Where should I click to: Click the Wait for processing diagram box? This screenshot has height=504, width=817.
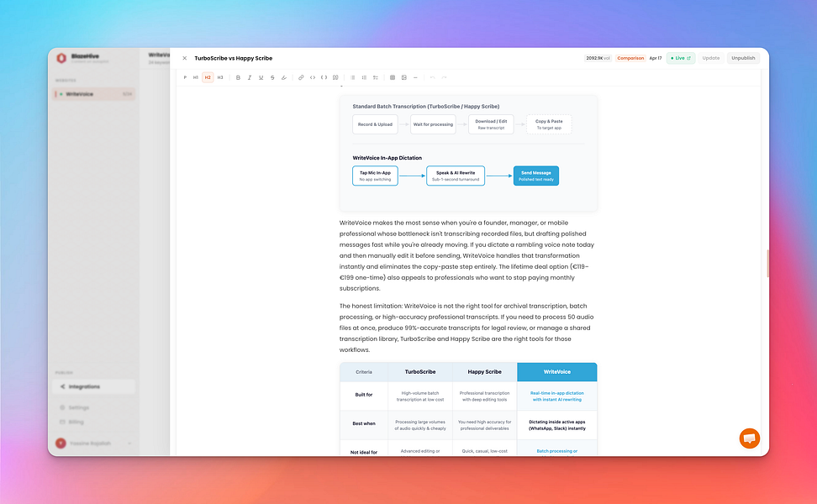coord(433,124)
